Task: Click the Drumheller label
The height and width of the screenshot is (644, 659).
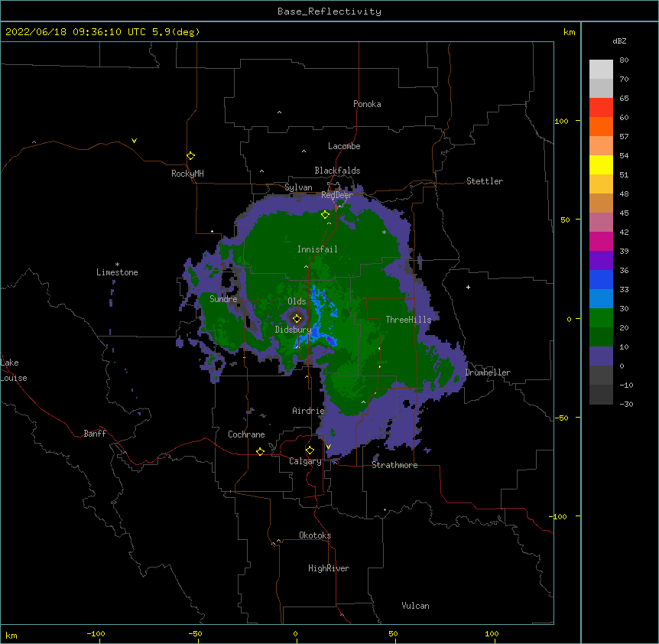Action: pyautogui.click(x=488, y=372)
